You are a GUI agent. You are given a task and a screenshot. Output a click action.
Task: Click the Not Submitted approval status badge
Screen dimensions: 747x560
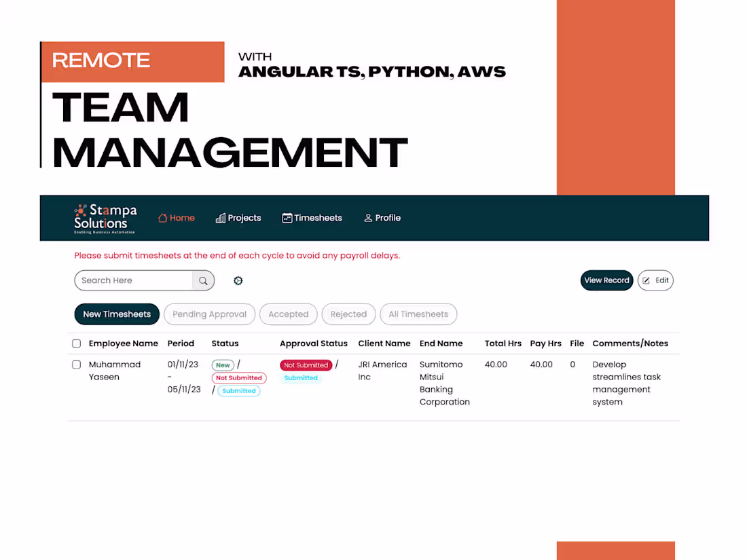tap(306, 365)
